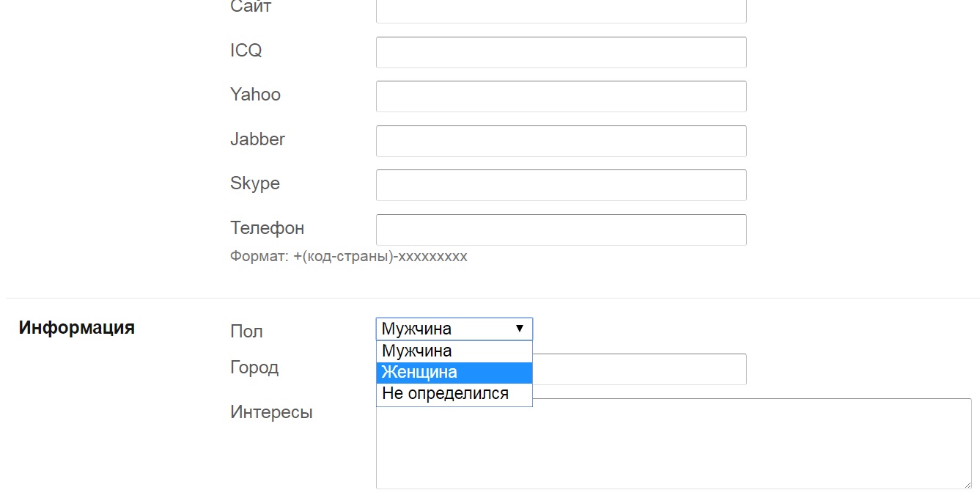Click the Jabber label
Viewport: 980px width, 501px height.
click(x=257, y=139)
